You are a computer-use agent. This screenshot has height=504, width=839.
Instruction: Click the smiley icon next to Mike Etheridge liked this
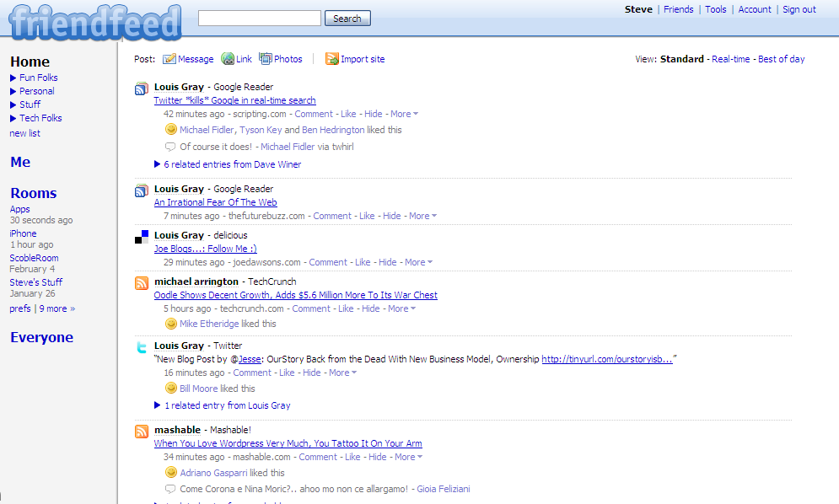coord(171,324)
